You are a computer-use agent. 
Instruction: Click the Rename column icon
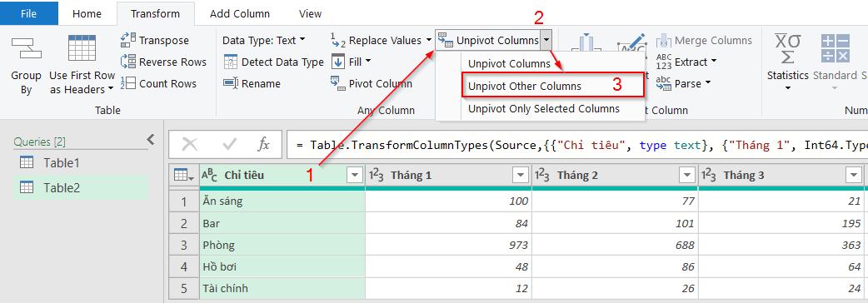pyautogui.click(x=230, y=83)
